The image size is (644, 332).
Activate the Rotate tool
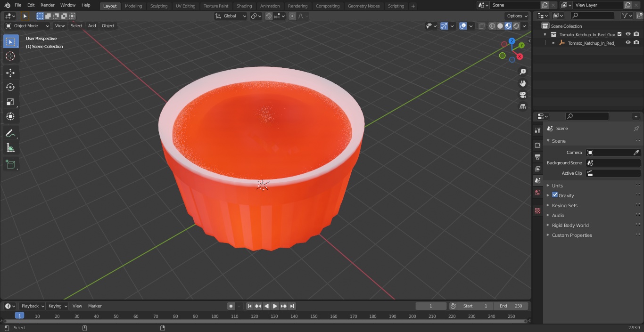(x=10, y=87)
